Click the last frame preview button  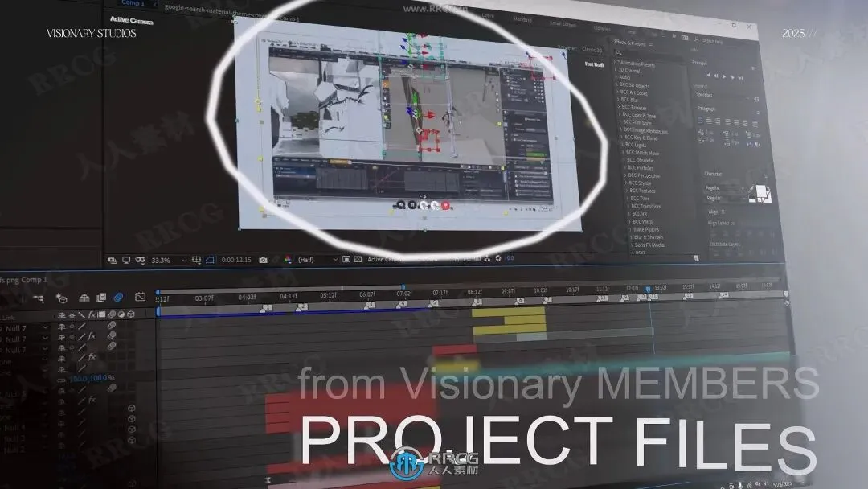pos(741,78)
